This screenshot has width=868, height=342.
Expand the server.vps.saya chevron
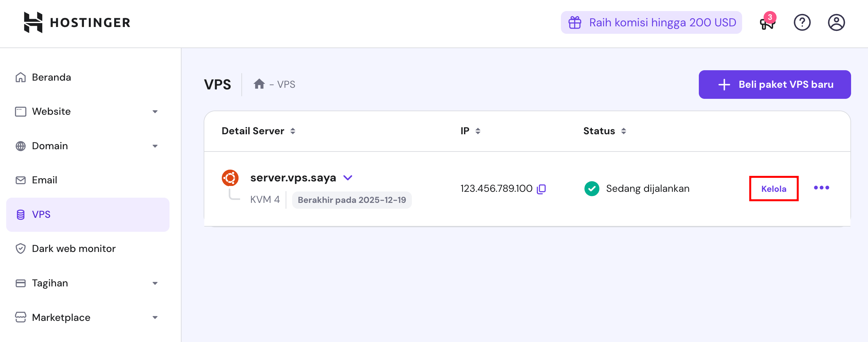point(347,178)
